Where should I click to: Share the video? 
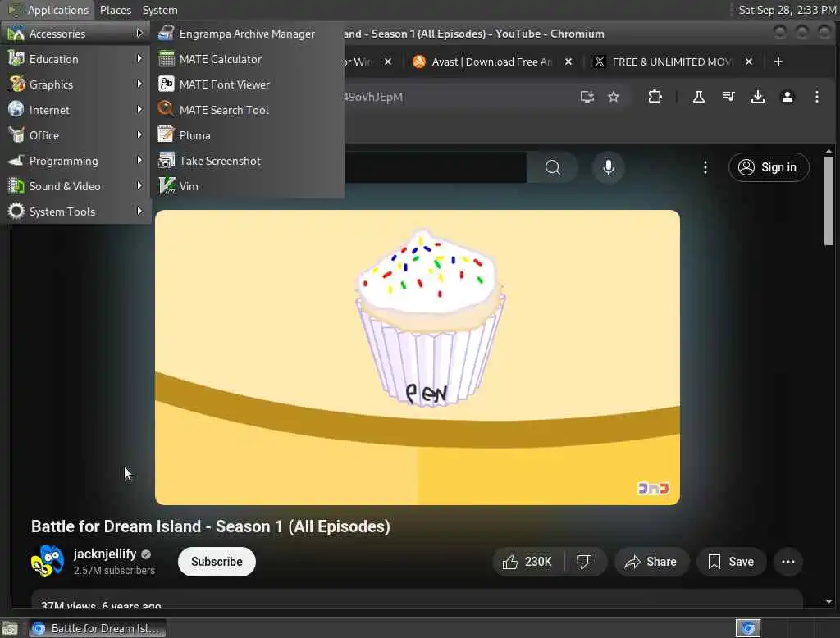(x=651, y=562)
